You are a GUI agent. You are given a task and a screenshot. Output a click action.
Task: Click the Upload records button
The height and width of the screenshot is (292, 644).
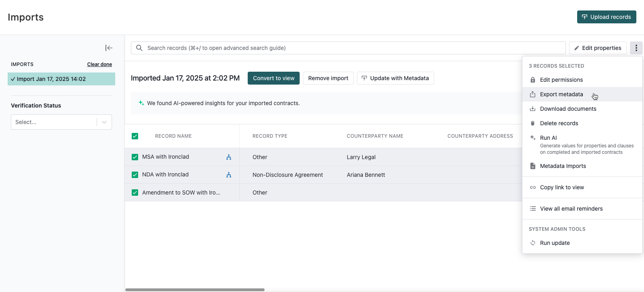point(607,17)
